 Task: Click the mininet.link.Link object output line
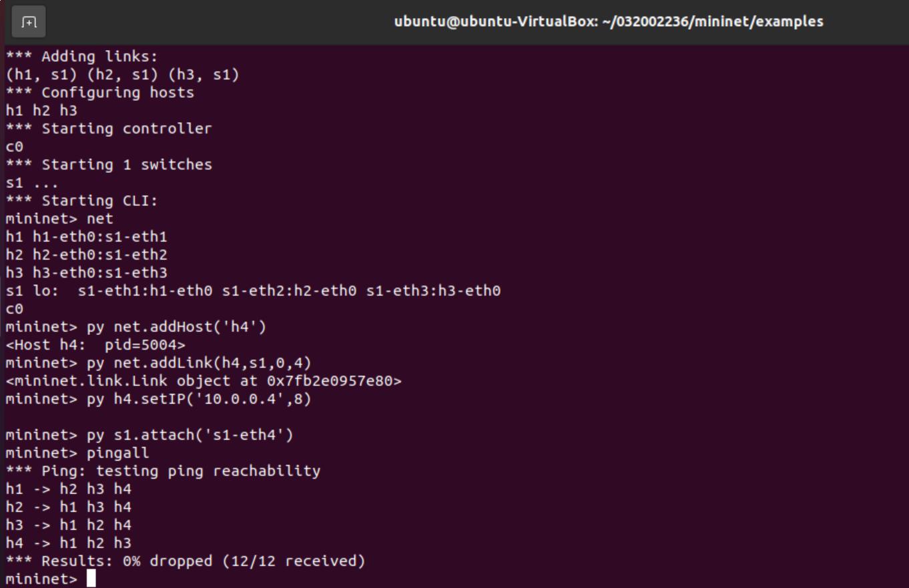pyautogui.click(x=204, y=381)
